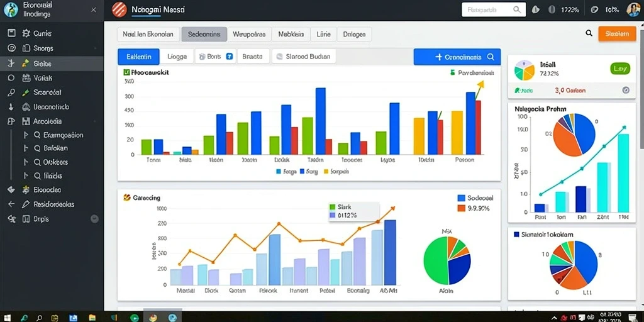The width and height of the screenshot is (644, 322).
Task: Click the Garecing panel icon
Action: [126, 197]
